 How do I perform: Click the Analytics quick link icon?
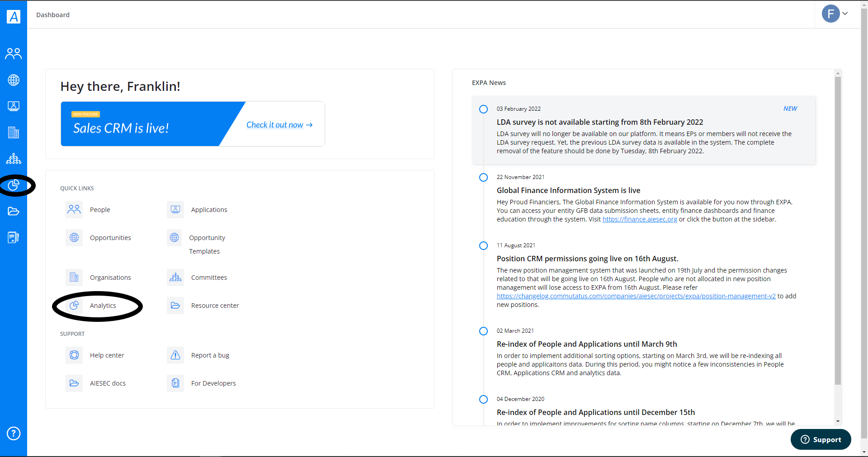tap(74, 306)
